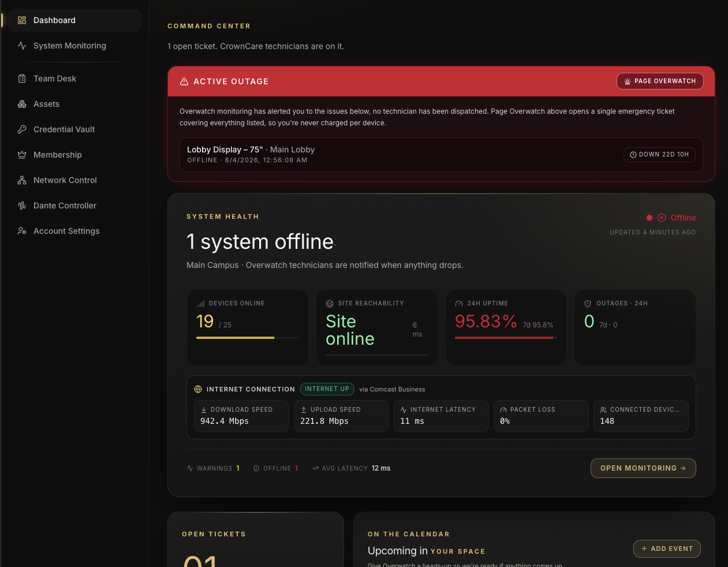Click the Warnings 1 indicator
Viewport: 728px width, 567px height.
pos(213,468)
